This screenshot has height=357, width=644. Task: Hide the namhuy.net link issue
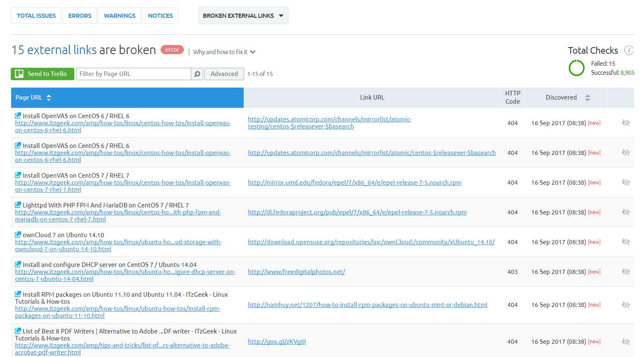626,305
